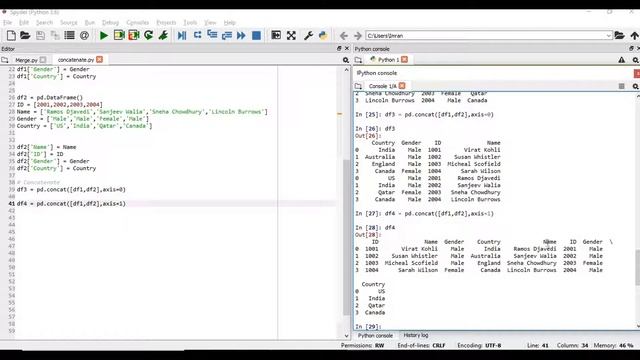Open the file list icon in the toolbar
This screenshot has width=640, height=360.
tap(69, 36)
